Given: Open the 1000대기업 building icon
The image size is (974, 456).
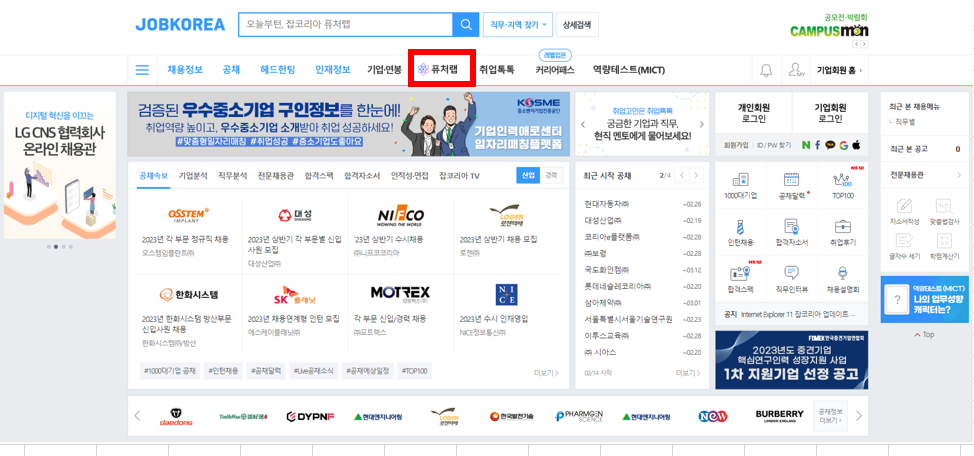Looking at the screenshot, I should pos(740,180).
